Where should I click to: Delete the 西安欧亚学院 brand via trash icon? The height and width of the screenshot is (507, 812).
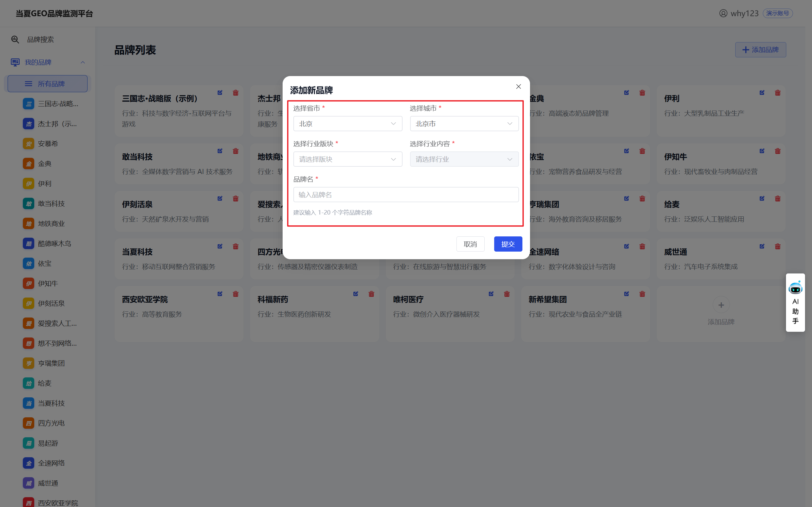pyautogui.click(x=236, y=294)
